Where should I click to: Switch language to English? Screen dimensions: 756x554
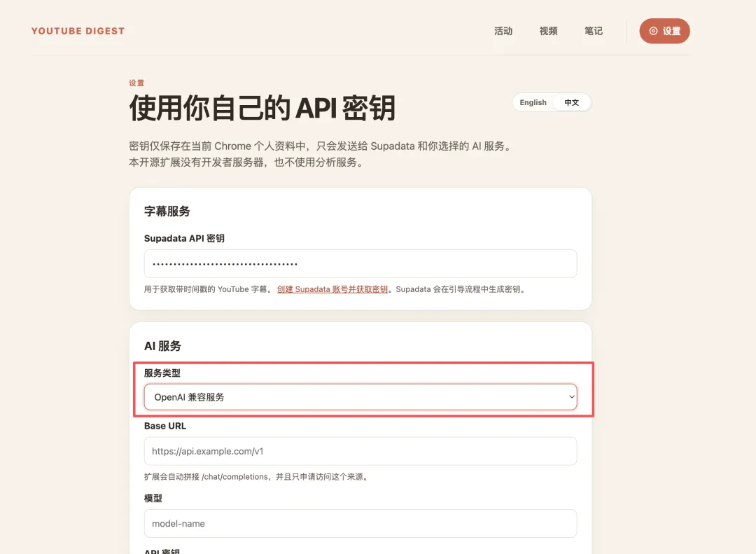tap(533, 102)
